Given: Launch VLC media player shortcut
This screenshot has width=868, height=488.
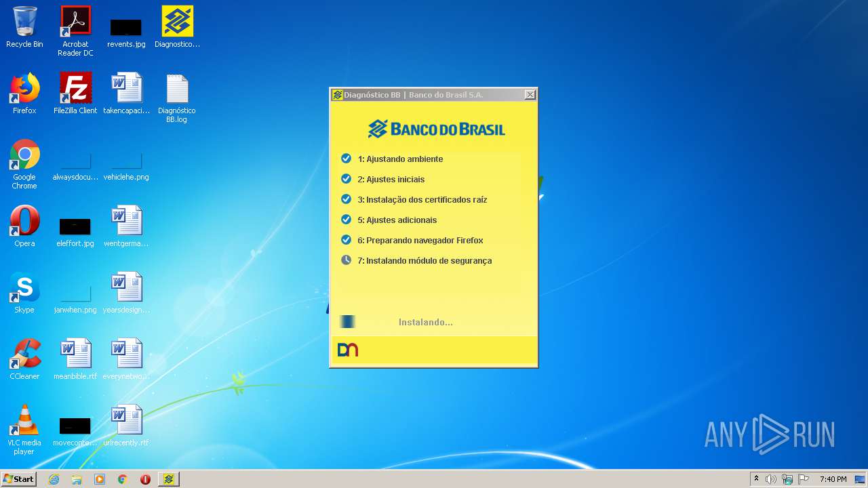Looking at the screenshot, I should (x=24, y=430).
